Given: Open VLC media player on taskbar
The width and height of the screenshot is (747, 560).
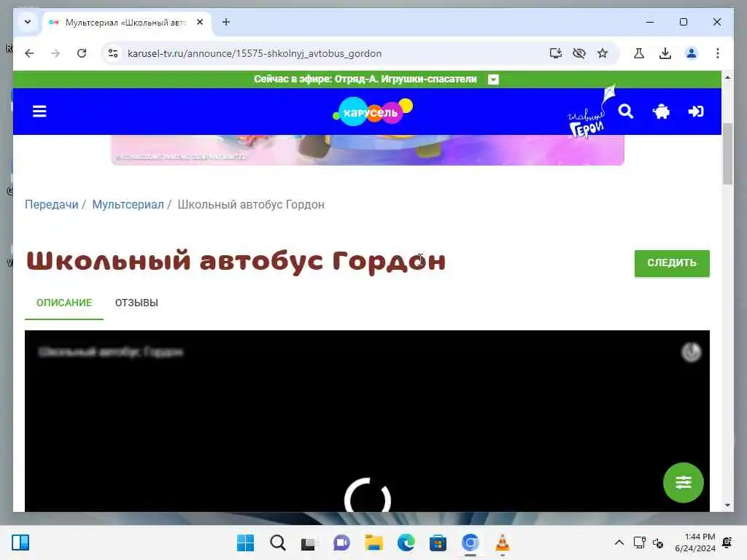Looking at the screenshot, I should tap(502, 542).
